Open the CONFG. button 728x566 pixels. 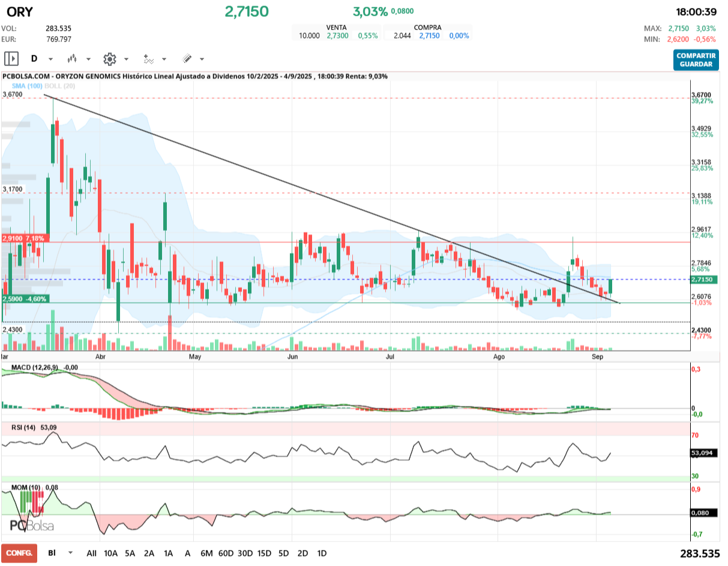[x=19, y=553]
